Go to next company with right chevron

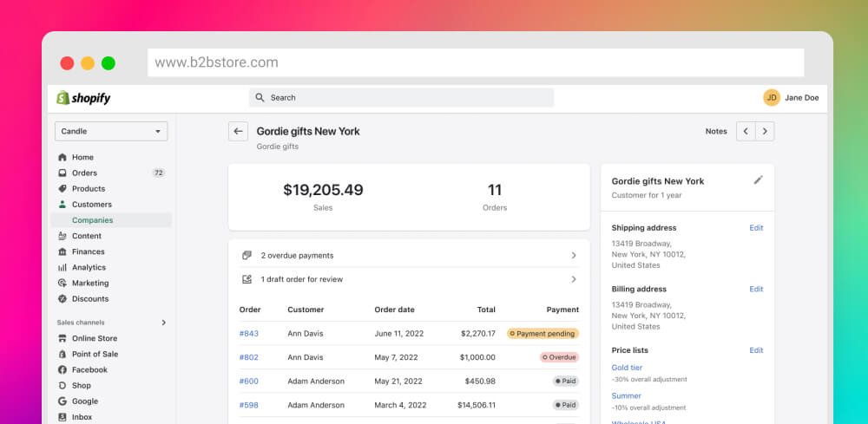(765, 132)
